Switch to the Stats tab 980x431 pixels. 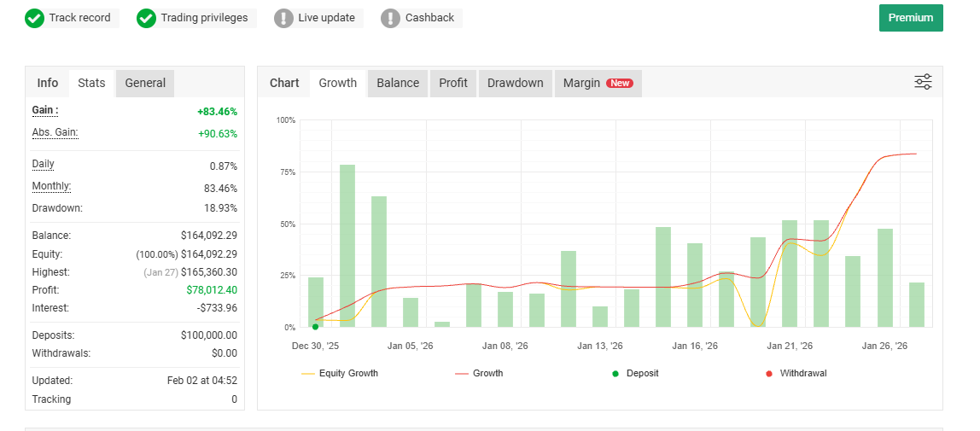91,83
